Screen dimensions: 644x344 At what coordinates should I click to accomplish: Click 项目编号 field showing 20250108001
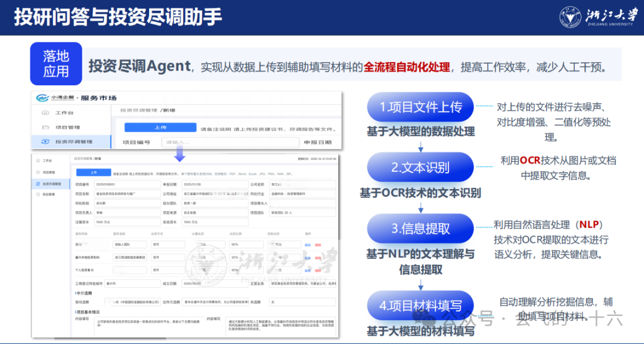pyautogui.click(x=128, y=185)
